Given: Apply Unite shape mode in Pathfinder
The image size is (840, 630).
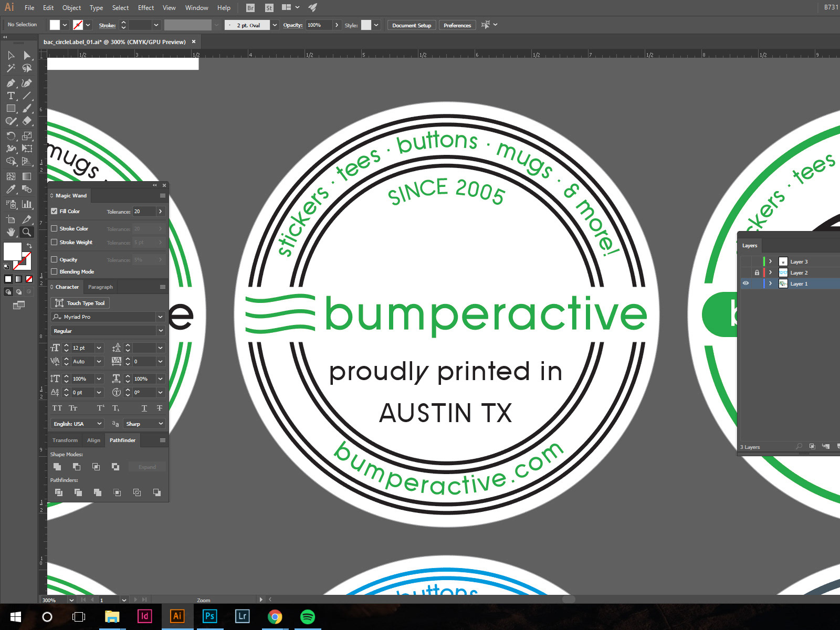Looking at the screenshot, I should pyautogui.click(x=57, y=467).
